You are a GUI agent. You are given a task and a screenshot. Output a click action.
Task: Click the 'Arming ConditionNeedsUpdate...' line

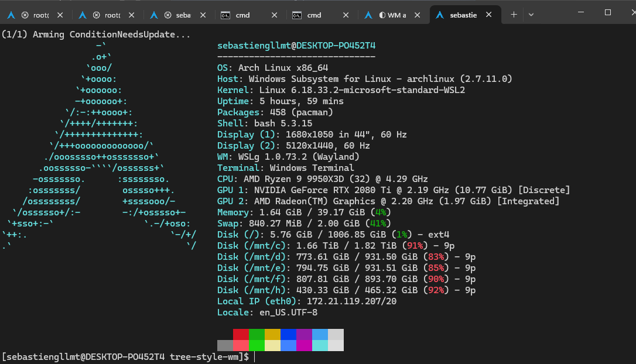96,35
